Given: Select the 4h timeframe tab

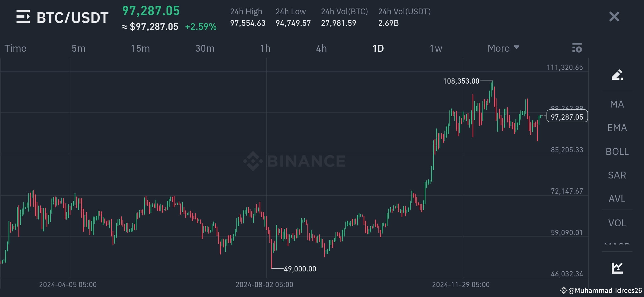Looking at the screenshot, I should pos(321,48).
